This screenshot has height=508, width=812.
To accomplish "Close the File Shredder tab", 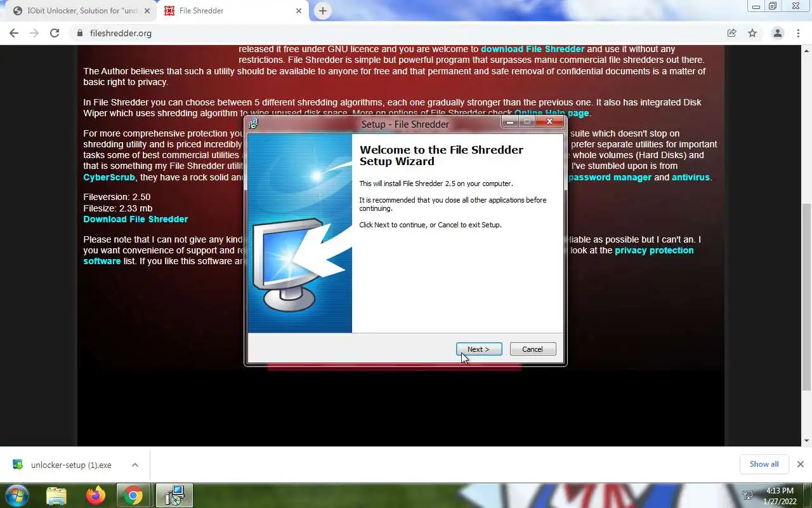I will 299,11.
